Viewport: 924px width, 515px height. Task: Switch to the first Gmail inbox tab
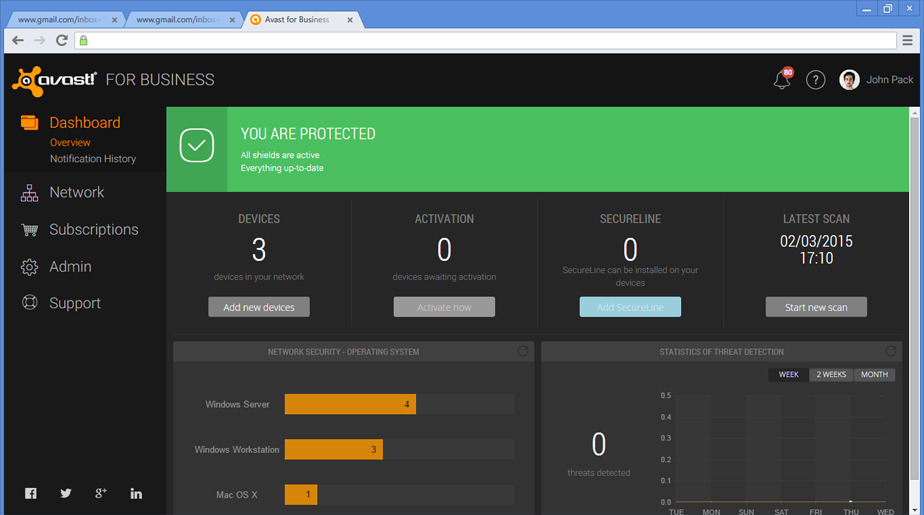pyautogui.click(x=64, y=19)
